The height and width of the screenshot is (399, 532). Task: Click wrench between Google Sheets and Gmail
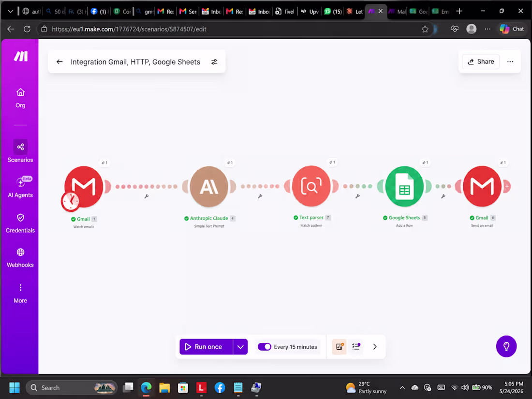[x=443, y=196]
